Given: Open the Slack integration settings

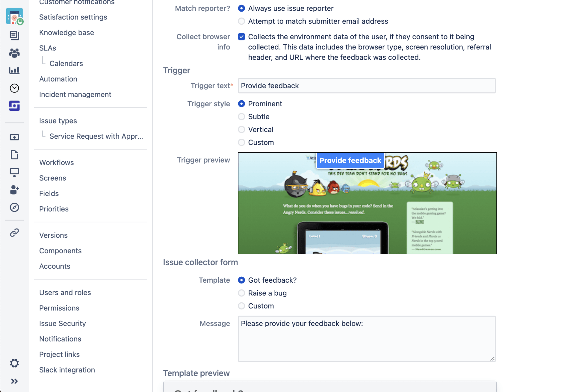Looking at the screenshot, I should [x=67, y=370].
